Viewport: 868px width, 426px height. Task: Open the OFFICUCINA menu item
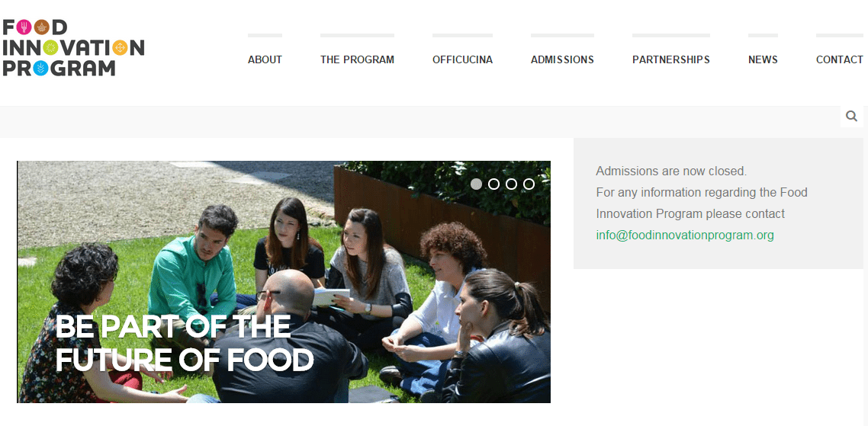click(462, 59)
